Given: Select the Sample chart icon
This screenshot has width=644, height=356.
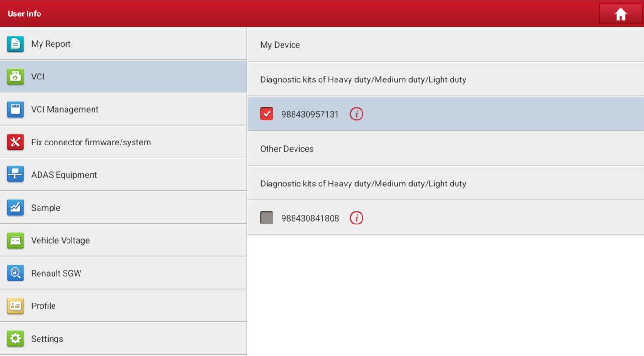Looking at the screenshot, I should coord(15,207).
